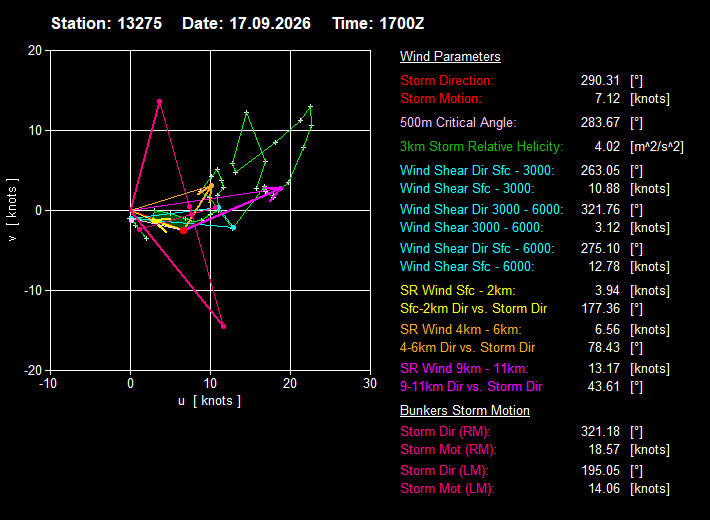Select the Storm Dir (RM) label

pyautogui.click(x=445, y=432)
